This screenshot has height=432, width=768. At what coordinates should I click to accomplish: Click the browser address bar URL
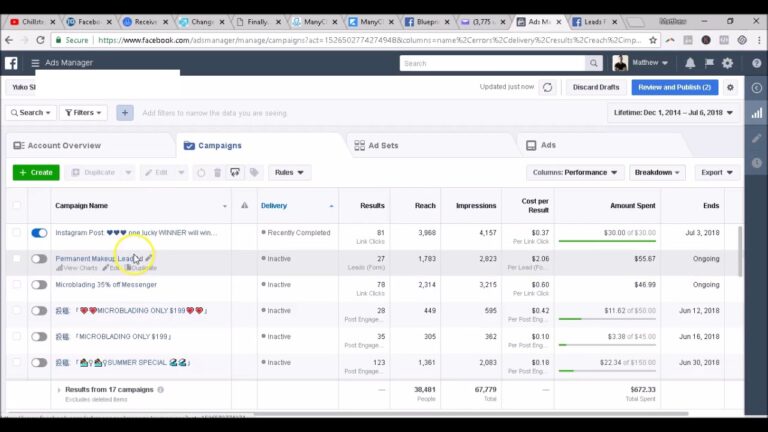(369, 40)
